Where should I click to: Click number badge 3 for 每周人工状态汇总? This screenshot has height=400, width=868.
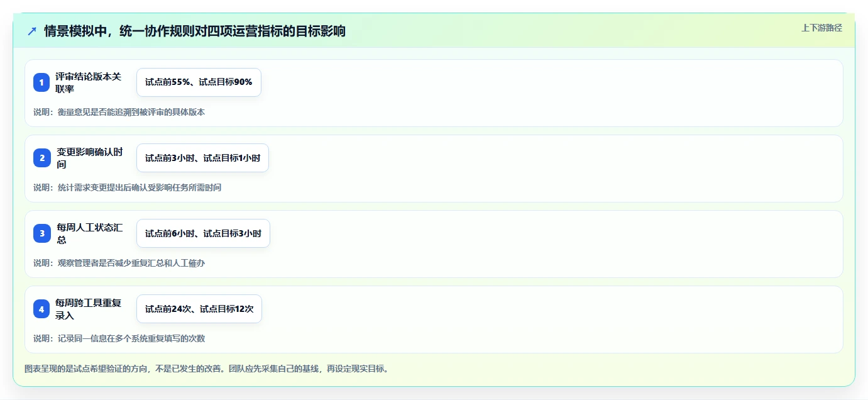tap(42, 233)
